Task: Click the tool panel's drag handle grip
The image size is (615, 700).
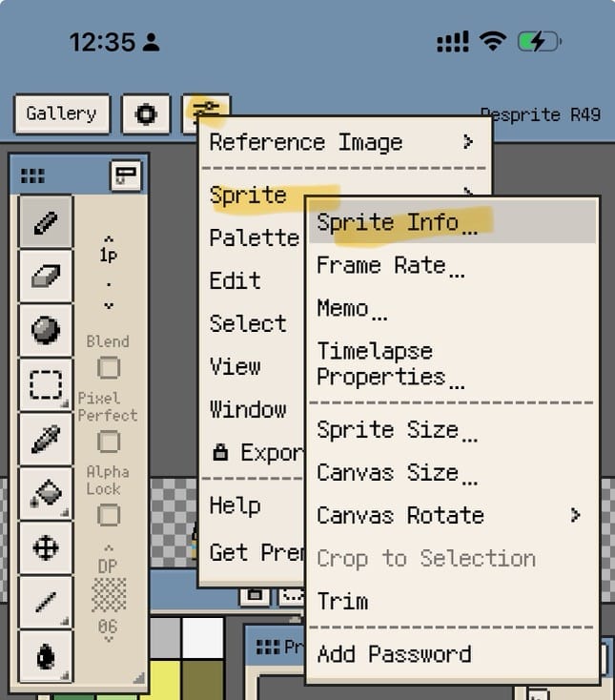Action: tap(32, 175)
